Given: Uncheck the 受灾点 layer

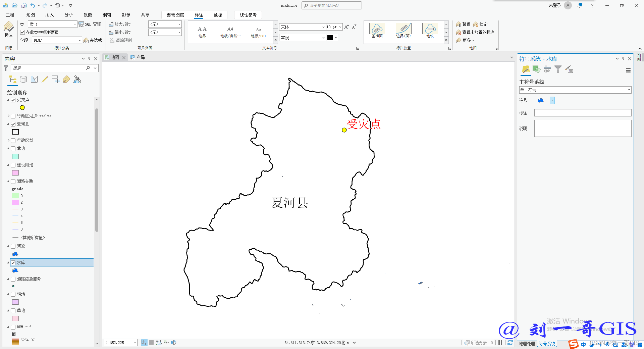Looking at the screenshot, I should point(13,100).
